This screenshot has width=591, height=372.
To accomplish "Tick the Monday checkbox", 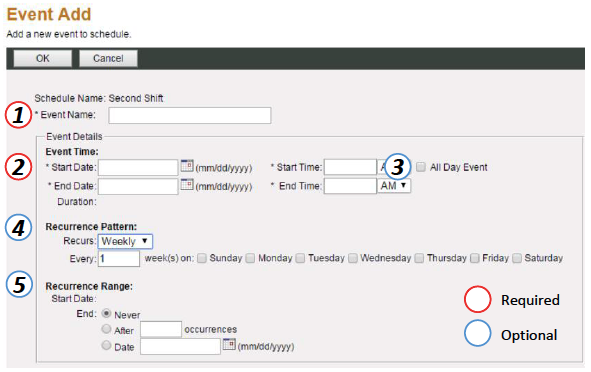I will [250, 258].
